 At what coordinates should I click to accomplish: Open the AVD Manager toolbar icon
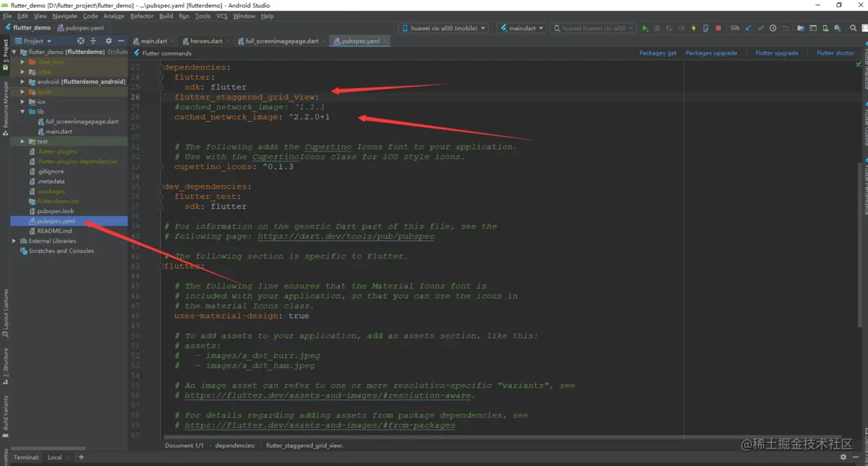(x=825, y=28)
